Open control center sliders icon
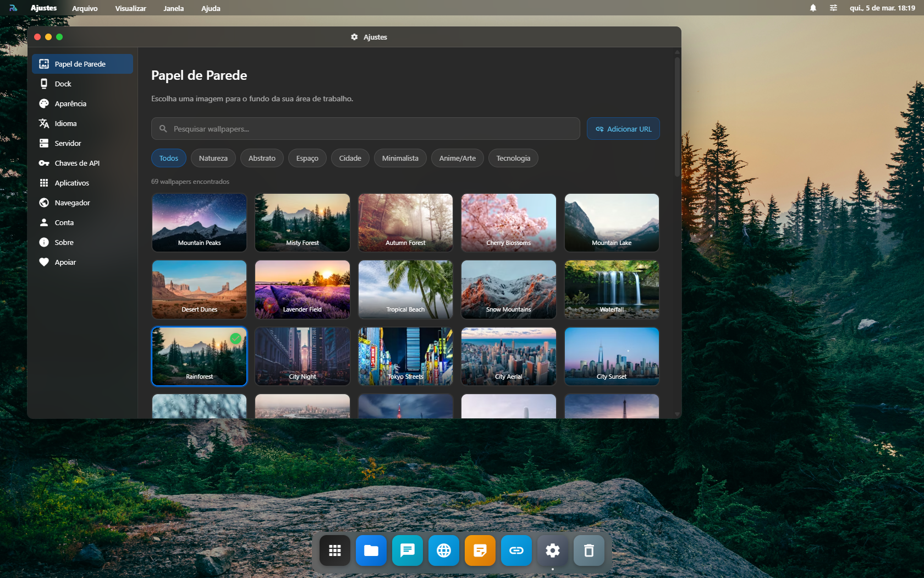The width and height of the screenshot is (924, 578). (833, 8)
